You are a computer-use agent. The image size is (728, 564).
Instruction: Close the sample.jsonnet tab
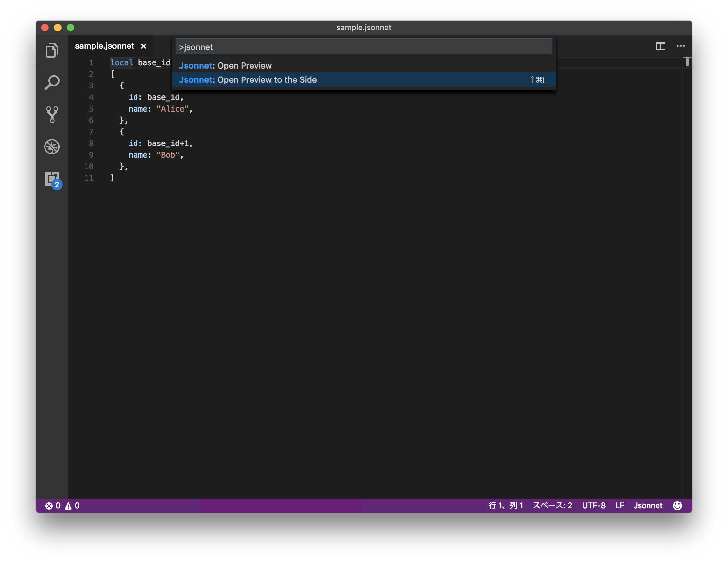click(x=143, y=46)
